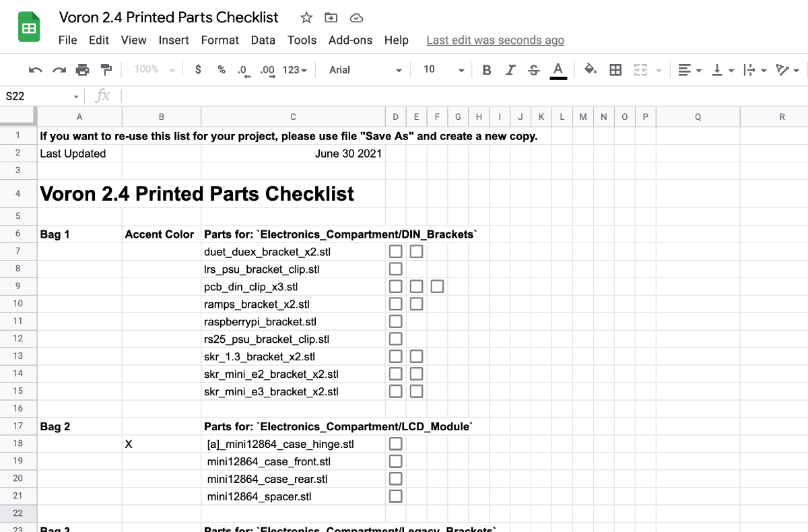Open the Edit menu

click(x=99, y=40)
